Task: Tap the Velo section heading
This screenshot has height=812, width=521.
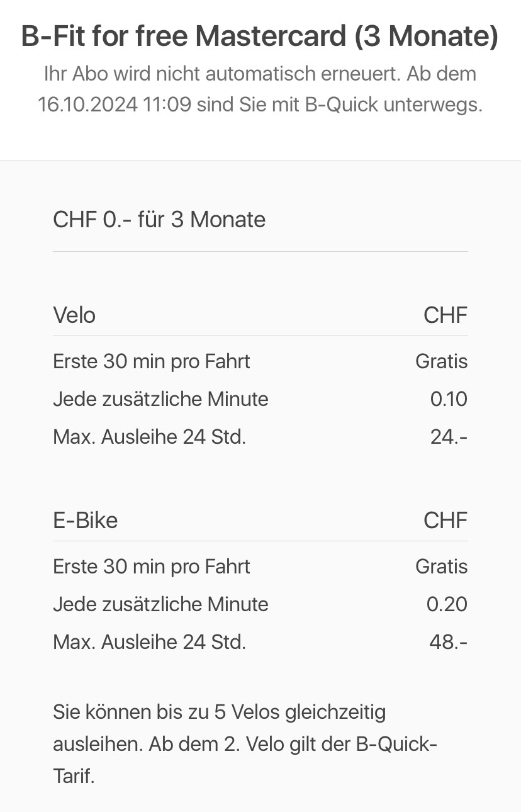Action: [74, 315]
